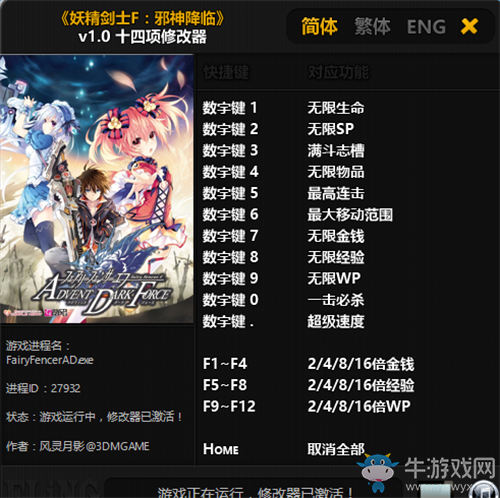
Task: Select the 最高连击 function row
Action: tap(336, 193)
